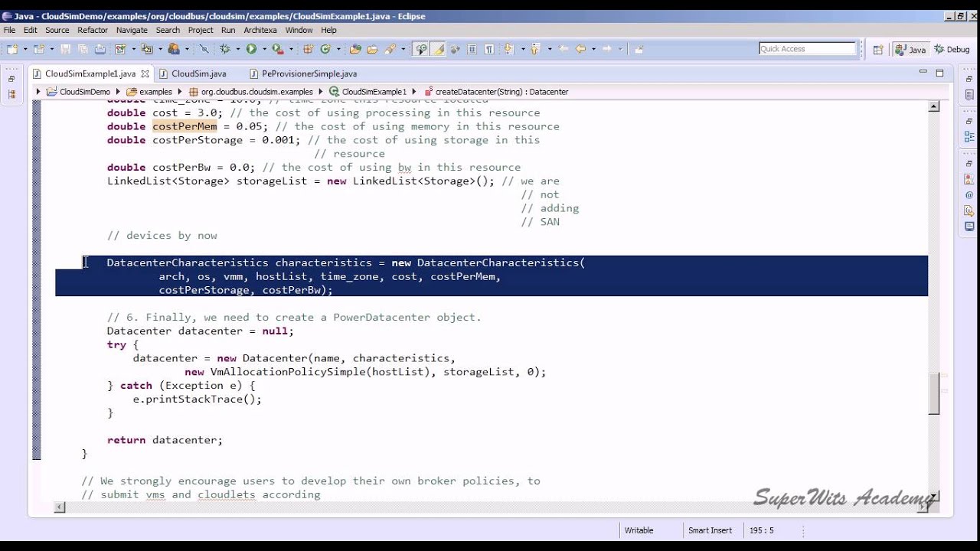The width and height of the screenshot is (980, 551).
Task: Click the Open Type icon
Action: tap(355, 49)
